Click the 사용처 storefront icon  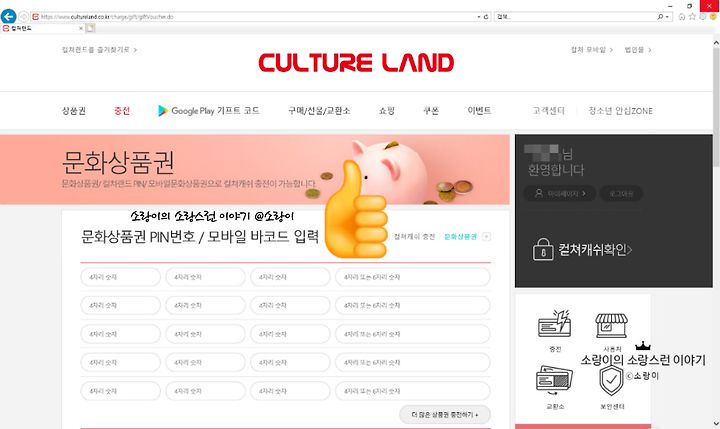pyautogui.click(x=611, y=325)
